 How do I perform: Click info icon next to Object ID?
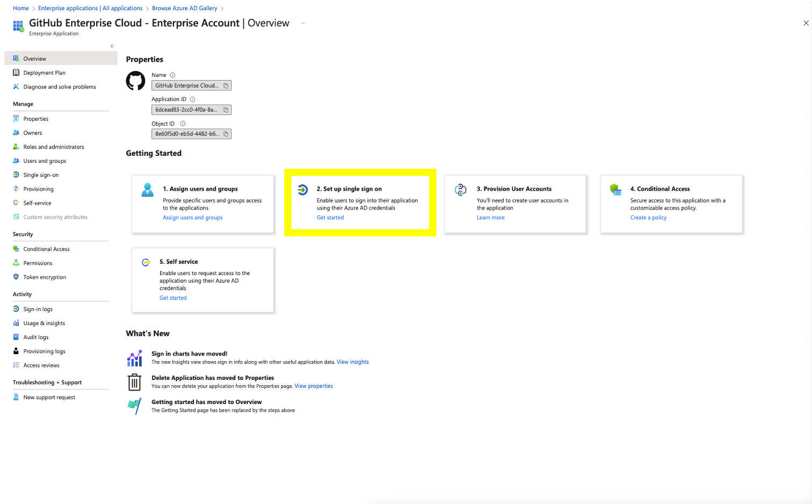(x=183, y=124)
